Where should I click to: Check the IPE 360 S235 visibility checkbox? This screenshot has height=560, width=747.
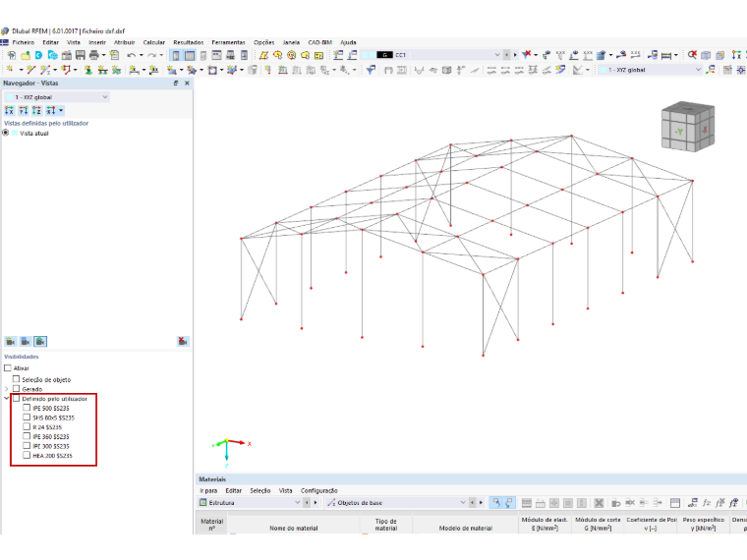coord(27,436)
